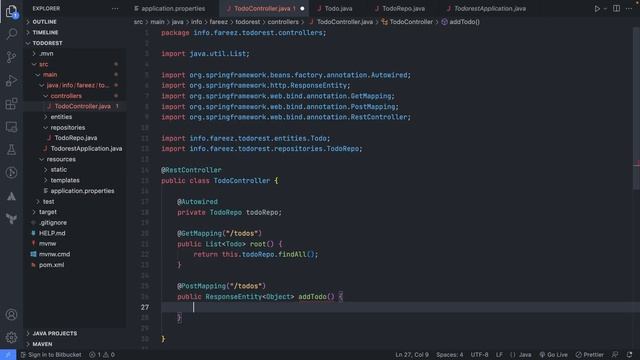Image resolution: width=640 pixels, height=360 pixels.
Task: Click line number 27 in the gutter
Action: coord(145,307)
